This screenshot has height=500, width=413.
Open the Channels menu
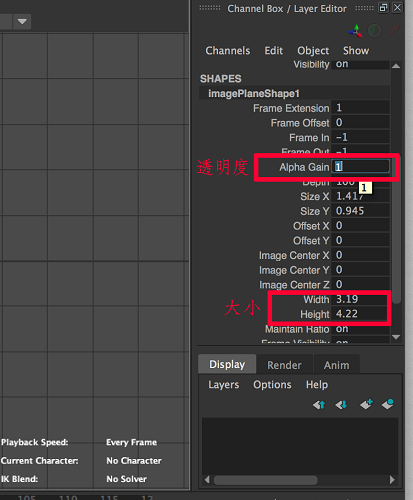click(228, 51)
